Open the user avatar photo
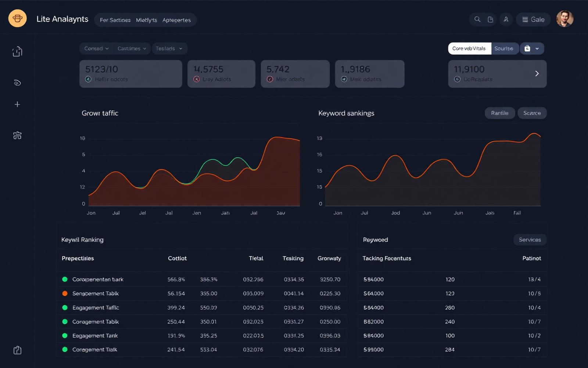This screenshot has height=368, width=588. [565, 19]
